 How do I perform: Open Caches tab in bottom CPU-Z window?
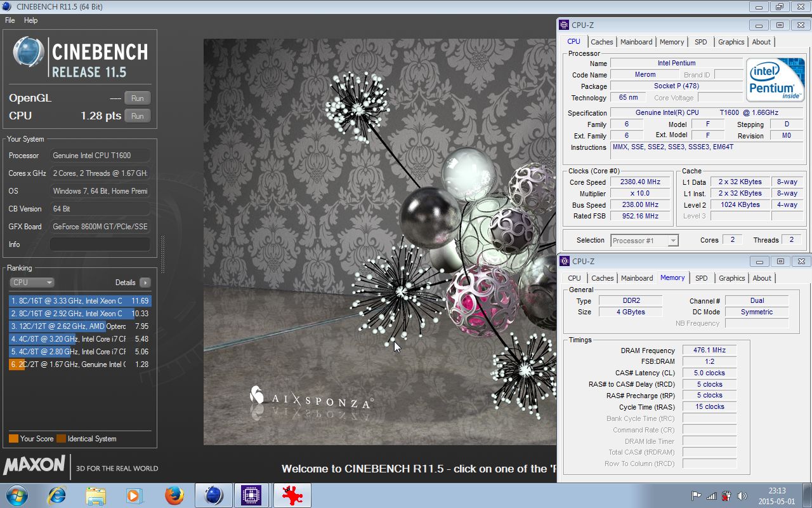[602, 278]
